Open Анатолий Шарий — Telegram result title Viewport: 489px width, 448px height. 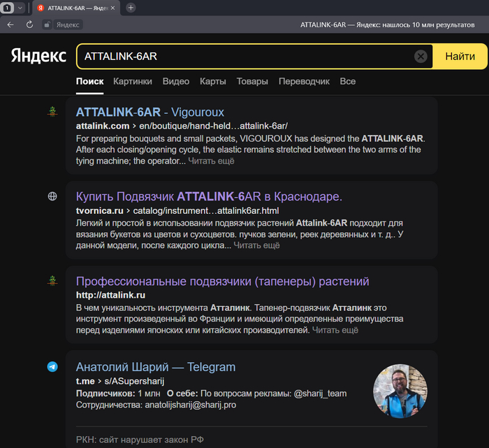point(156,367)
